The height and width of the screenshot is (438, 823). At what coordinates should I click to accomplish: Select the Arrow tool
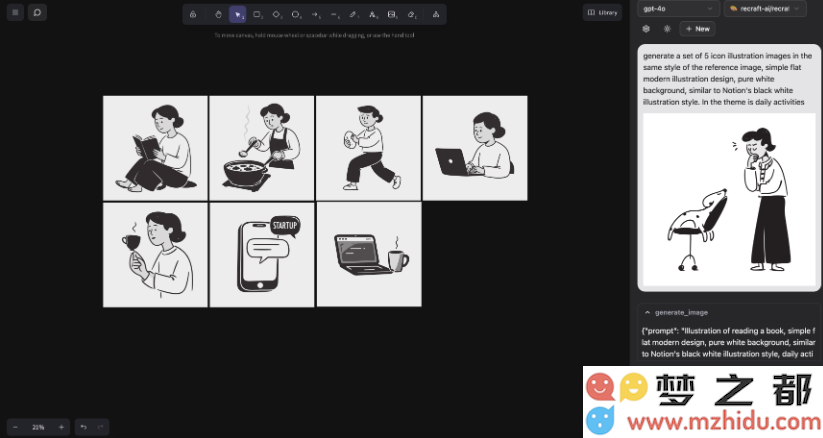pyautogui.click(x=315, y=14)
